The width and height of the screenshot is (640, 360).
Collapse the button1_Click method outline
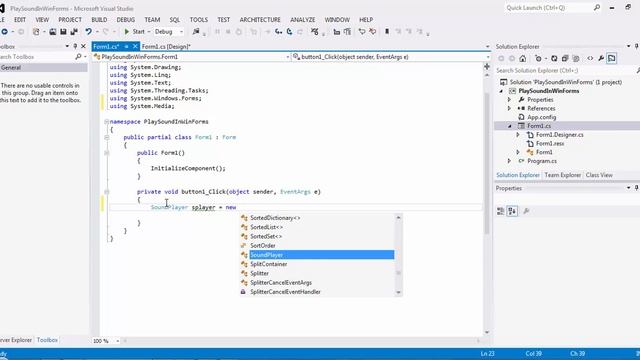point(107,191)
